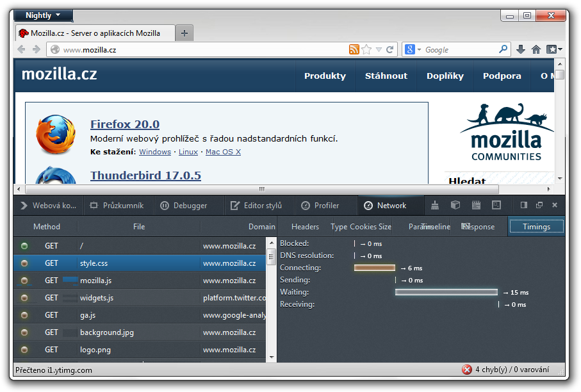Viewport: 581px width, 392px height.
Task: Open the bookmarks menu button dropdown
Action: point(555,49)
